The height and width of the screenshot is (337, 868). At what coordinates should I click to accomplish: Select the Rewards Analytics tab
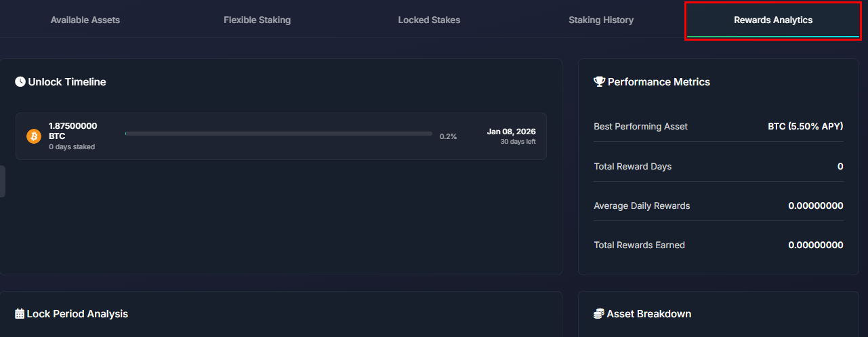click(773, 20)
